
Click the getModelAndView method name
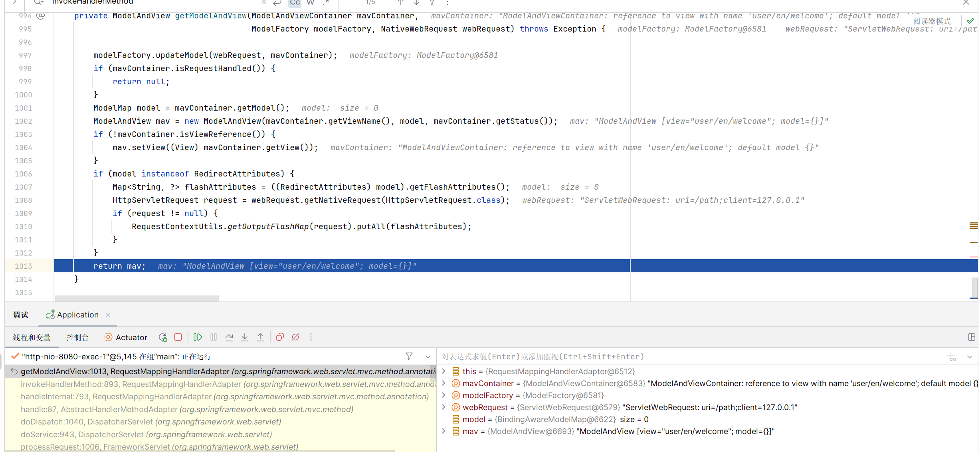211,16
